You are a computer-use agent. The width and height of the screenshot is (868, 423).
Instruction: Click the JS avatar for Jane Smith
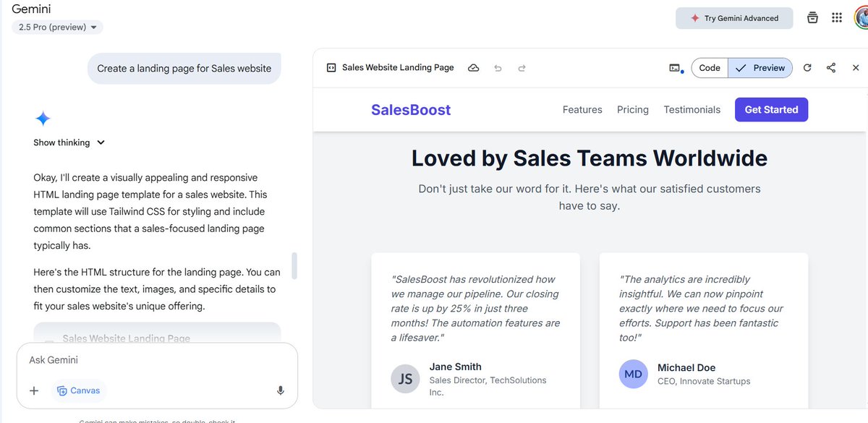[406, 379]
